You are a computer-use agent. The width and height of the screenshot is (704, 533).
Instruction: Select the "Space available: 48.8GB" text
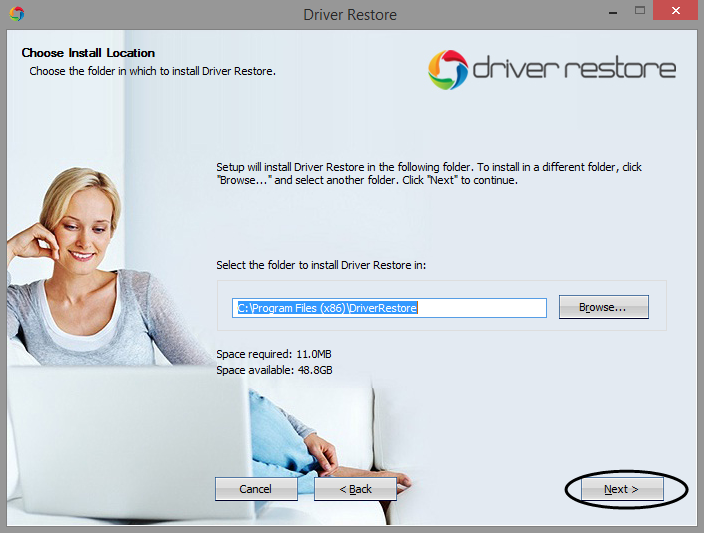274,370
